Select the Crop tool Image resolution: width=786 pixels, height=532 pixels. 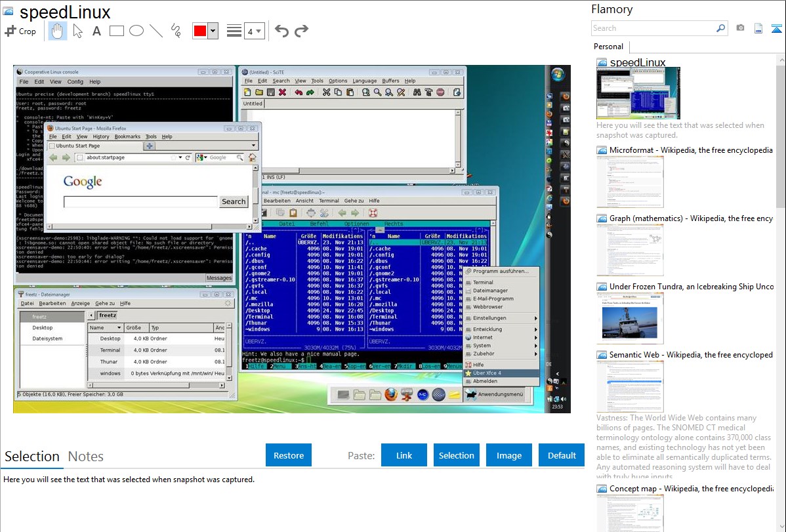20,31
